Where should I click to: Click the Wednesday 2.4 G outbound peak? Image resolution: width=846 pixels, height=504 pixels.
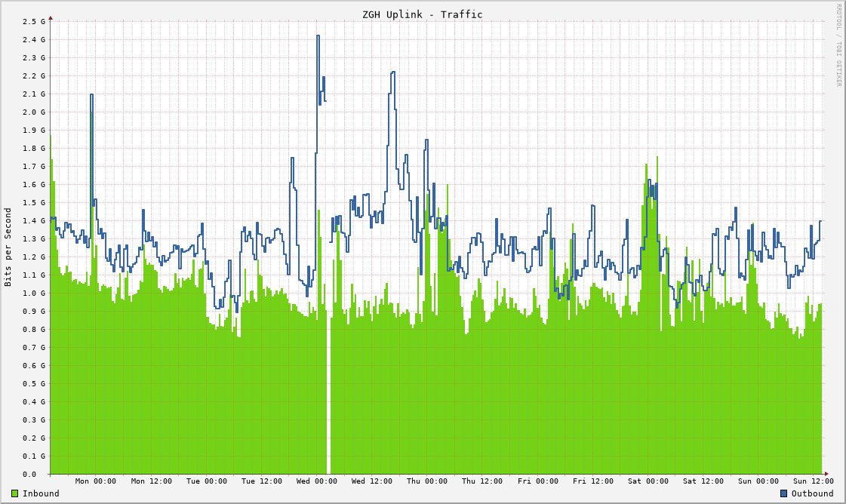pos(318,35)
